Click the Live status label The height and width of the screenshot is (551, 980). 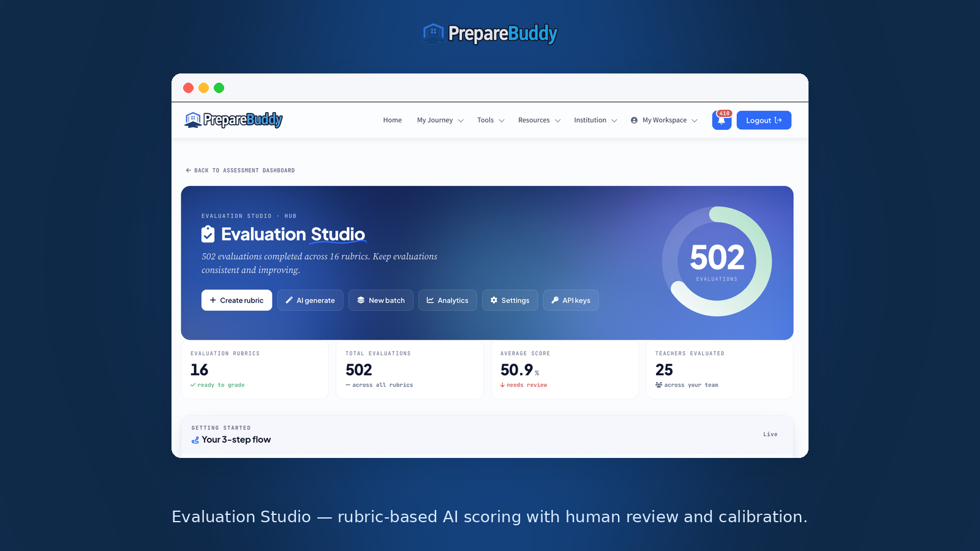(x=770, y=434)
